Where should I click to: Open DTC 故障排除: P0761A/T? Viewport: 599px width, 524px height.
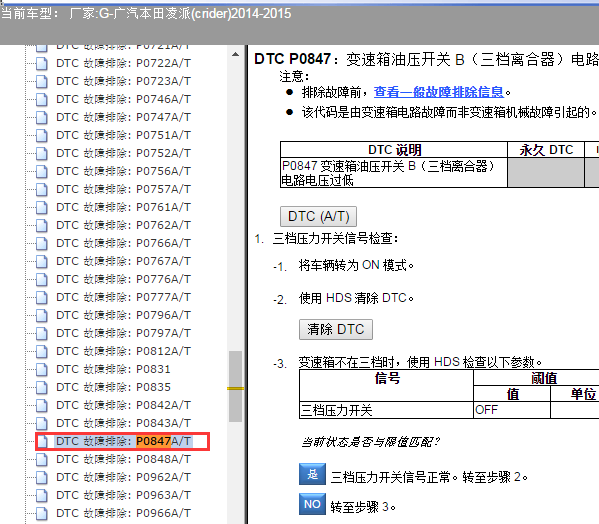click(123, 207)
